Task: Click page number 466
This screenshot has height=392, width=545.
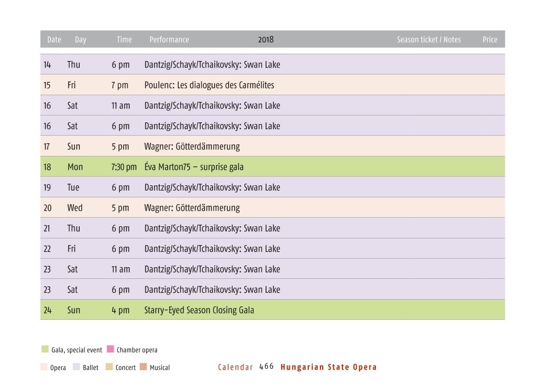Action: pyautogui.click(x=267, y=367)
